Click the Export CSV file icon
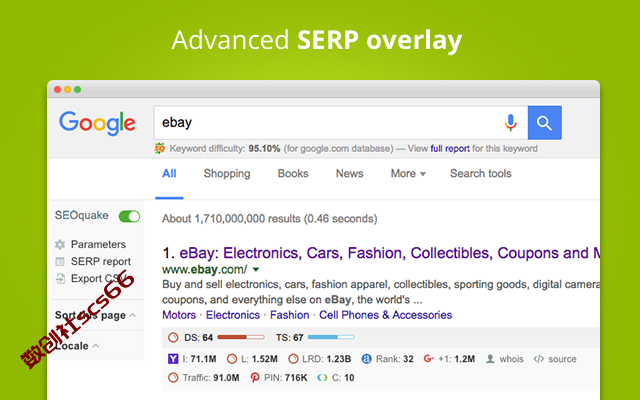640x400 pixels. pos(60,279)
